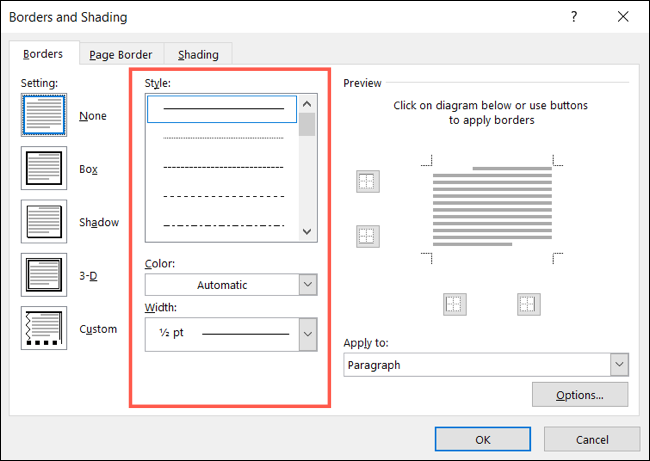The height and width of the screenshot is (461, 650).
Task: Choose the Custom border setting icon
Action: 44,328
